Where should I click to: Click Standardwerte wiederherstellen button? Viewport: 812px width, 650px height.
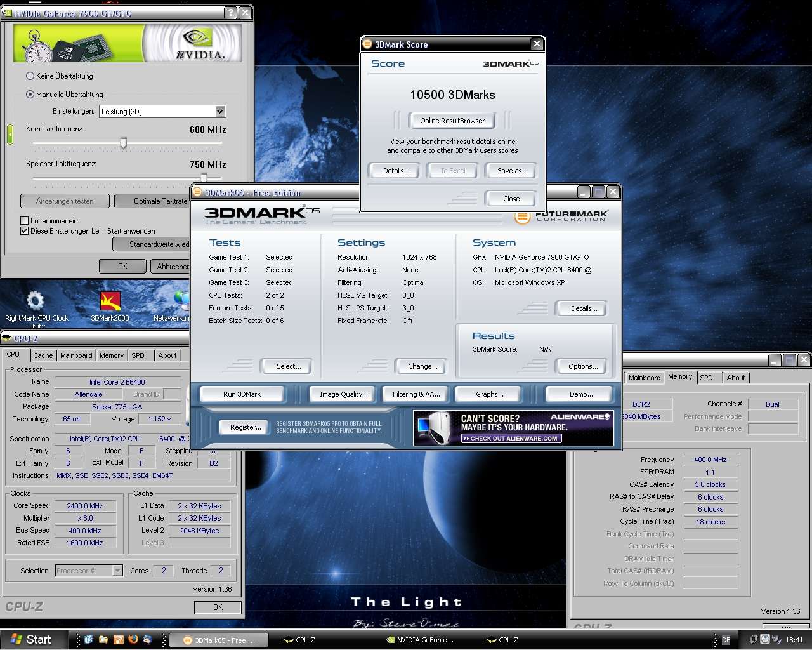[151, 244]
